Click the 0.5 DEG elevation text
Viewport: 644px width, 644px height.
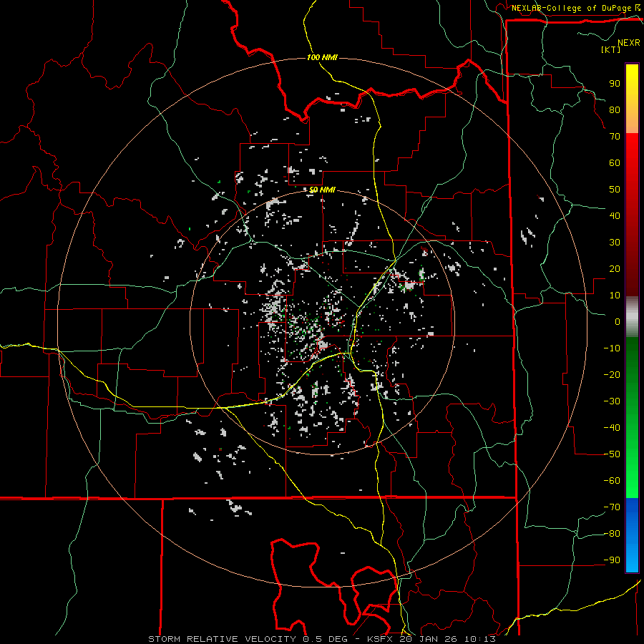point(326,639)
